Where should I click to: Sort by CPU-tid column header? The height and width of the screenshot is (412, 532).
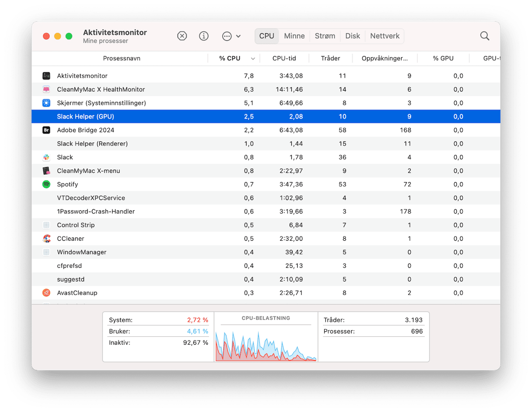coord(284,58)
